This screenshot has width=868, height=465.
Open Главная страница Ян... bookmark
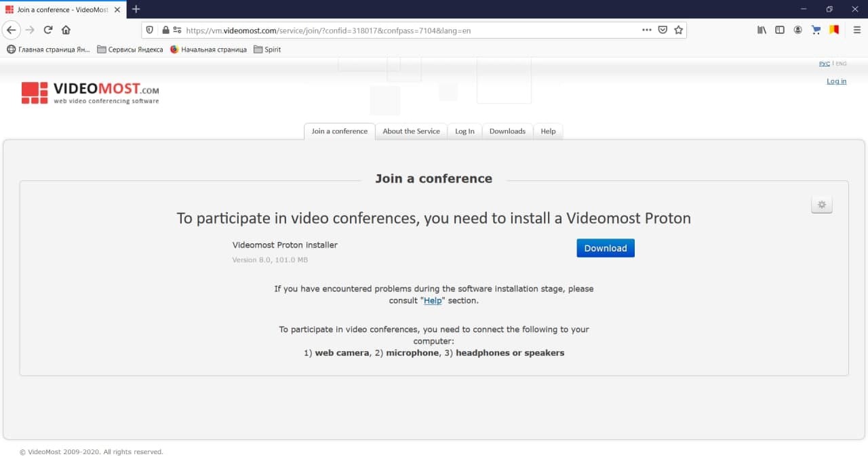(x=48, y=49)
